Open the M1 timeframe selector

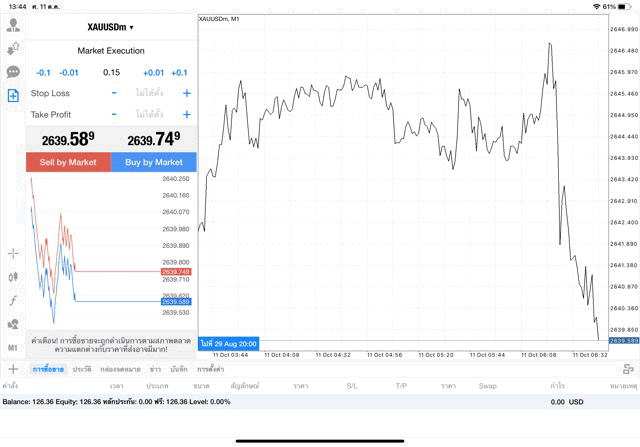point(13,347)
